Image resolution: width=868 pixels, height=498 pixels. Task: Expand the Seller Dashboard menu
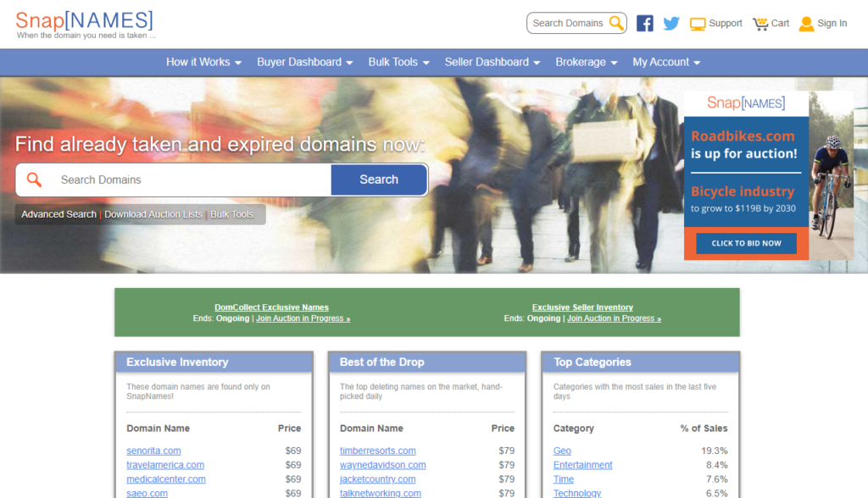[492, 62]
